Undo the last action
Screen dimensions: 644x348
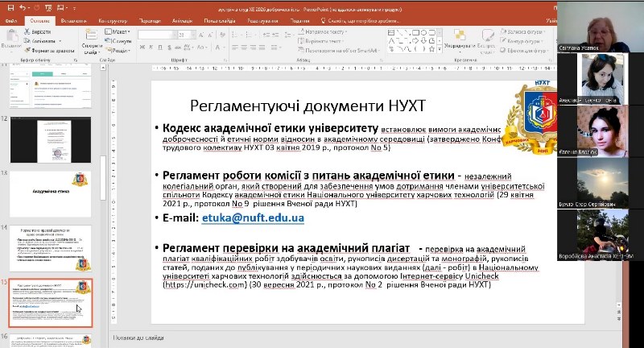[23, 8]
